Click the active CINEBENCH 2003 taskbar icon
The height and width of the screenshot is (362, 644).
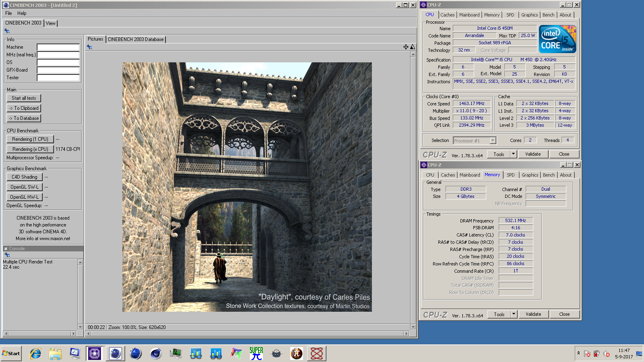click(x=116, y=354)
